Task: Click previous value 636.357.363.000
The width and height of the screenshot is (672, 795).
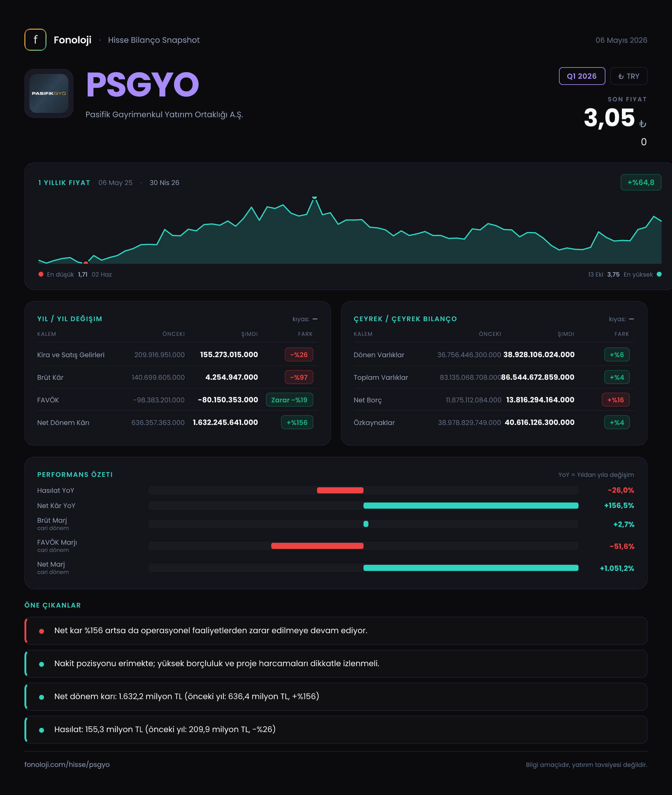Action: [x=158, y=422]
